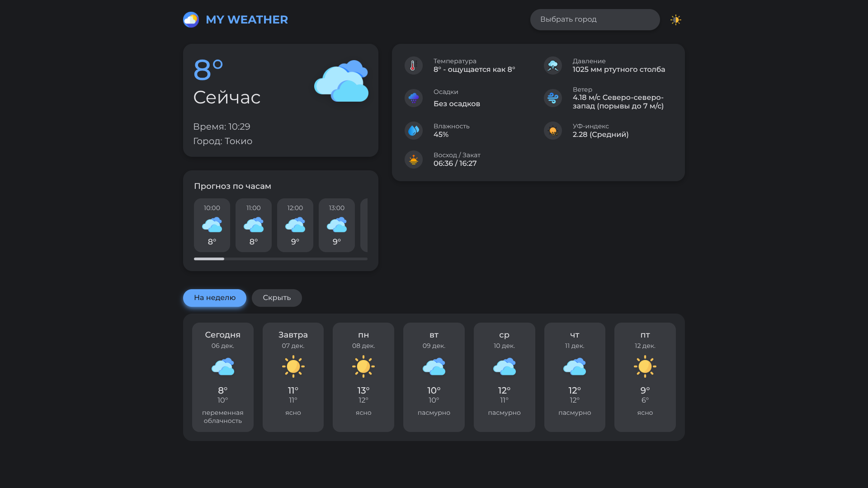The height and width of the screenshot is (488, 868).
Task: Click the 13° high temperature on пн card
Action: coord(363,390)
